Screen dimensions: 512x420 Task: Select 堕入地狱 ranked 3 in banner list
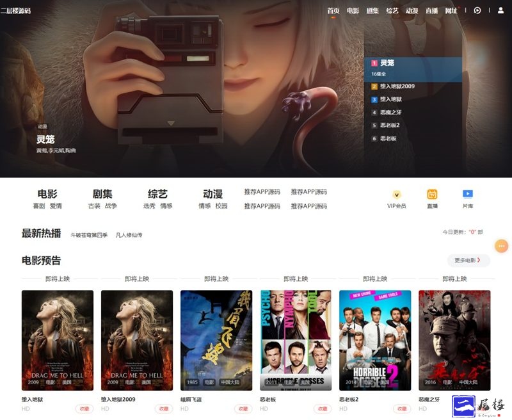coord(391,99)
